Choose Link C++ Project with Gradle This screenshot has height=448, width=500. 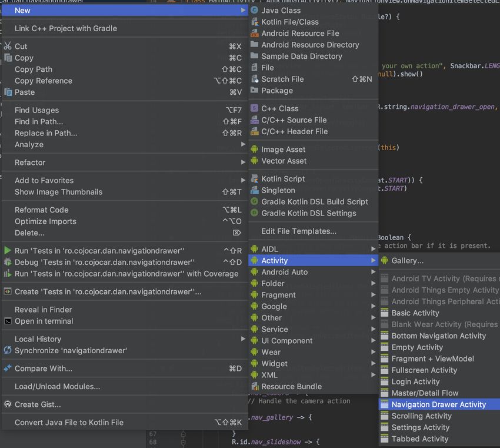pyautogui.click(x=125, y=28)
